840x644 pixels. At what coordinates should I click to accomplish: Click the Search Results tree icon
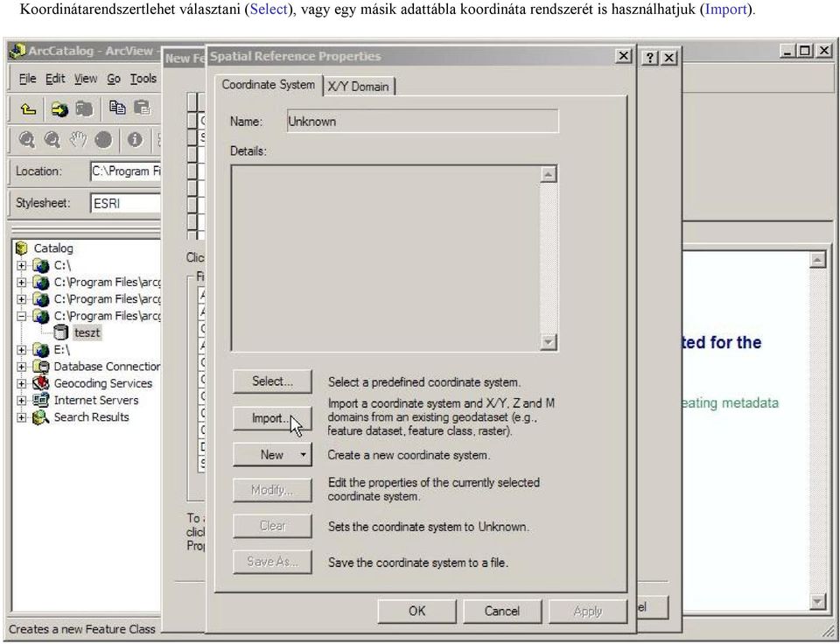click(41, 416)
